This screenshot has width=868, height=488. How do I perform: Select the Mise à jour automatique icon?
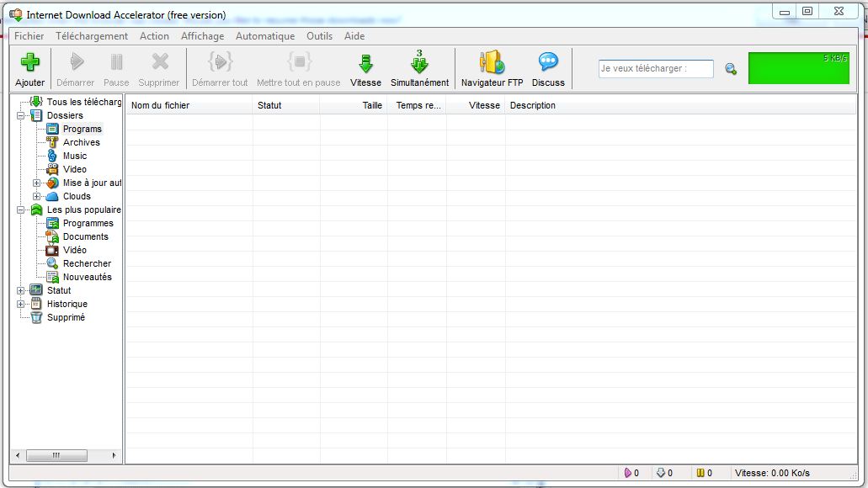[x=52, y=183]
